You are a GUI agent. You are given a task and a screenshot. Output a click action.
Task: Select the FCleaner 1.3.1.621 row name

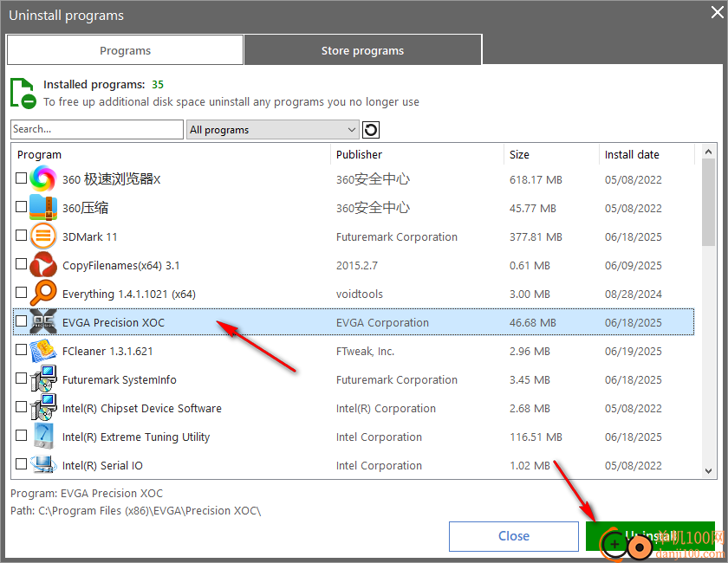tap(107, 352)
